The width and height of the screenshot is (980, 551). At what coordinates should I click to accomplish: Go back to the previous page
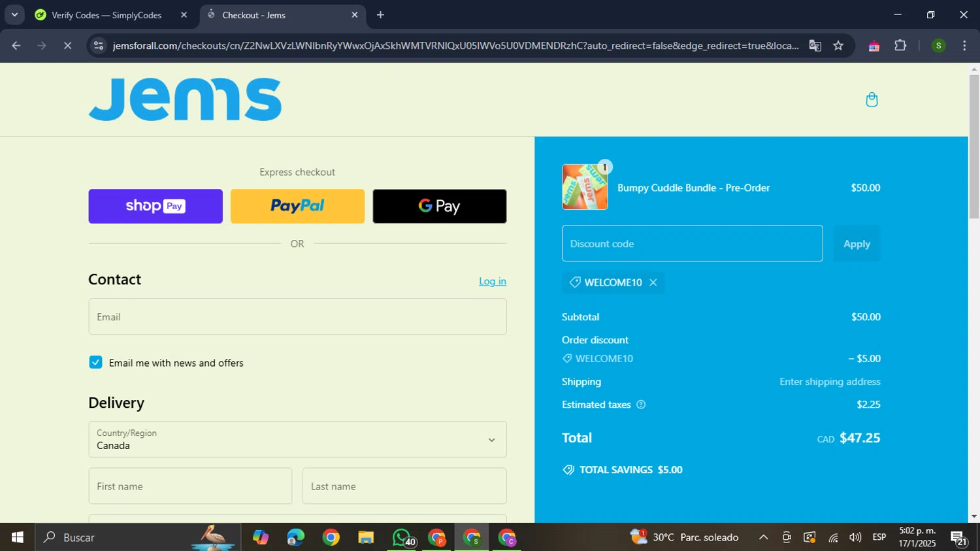tap(16, 46)
